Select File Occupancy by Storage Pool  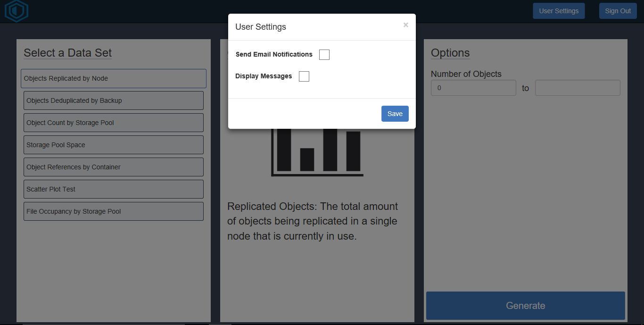pos(114,211)
